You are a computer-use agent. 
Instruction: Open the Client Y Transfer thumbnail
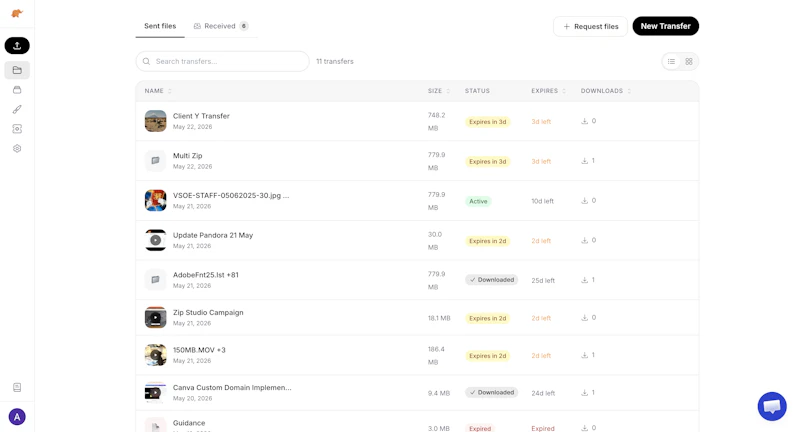[x=156, y=121]
